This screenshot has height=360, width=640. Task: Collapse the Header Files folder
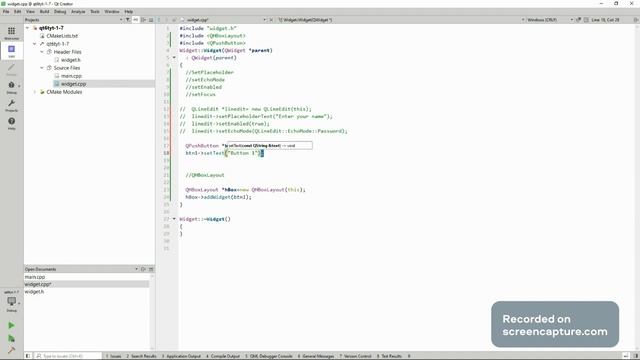click(x=42, y=52)
